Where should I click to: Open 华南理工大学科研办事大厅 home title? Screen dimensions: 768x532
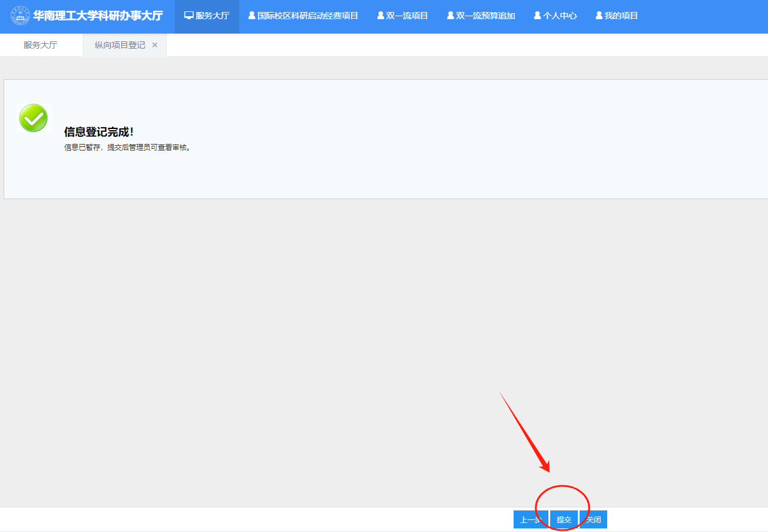(98, 16)
